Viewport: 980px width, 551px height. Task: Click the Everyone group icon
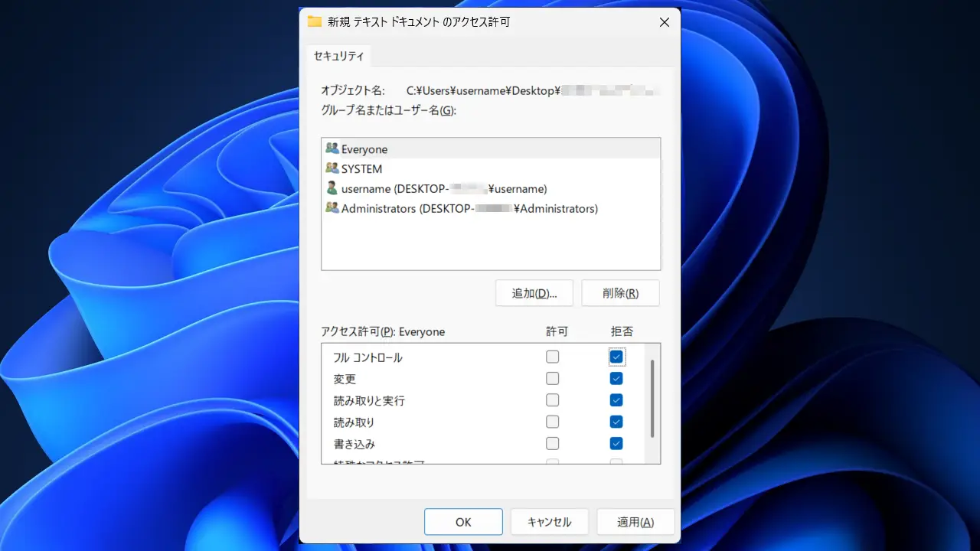332,148
